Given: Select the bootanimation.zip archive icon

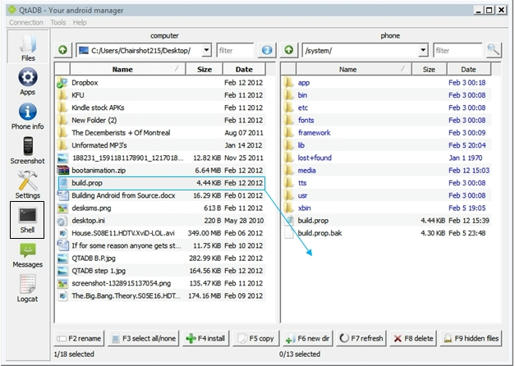Looking at the screenshot, I should [x=62, y=170].
